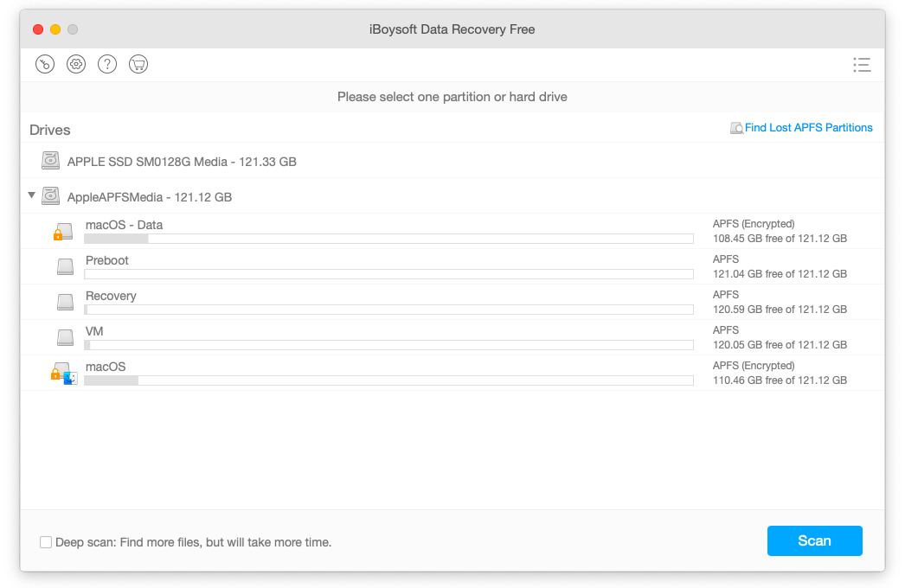Click the magnifier icon beside Find Lost APFS
Image resolution: width=905 pixels, height=588 pixels.
tap(736, 128)
